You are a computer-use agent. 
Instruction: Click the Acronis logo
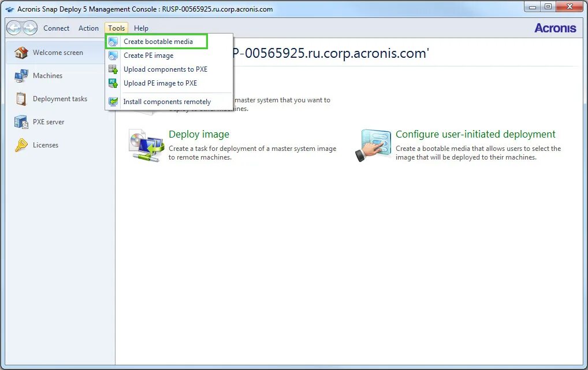point(555,28)
